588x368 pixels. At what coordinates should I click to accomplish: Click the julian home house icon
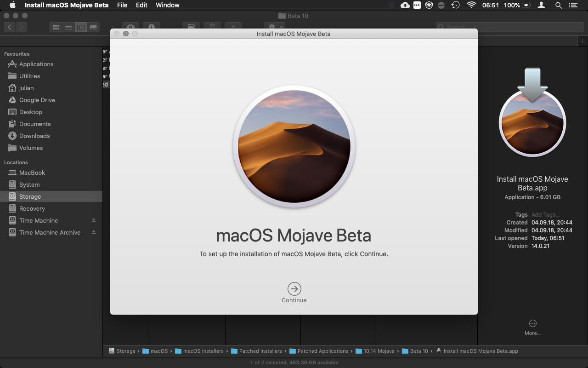point(12,88)
